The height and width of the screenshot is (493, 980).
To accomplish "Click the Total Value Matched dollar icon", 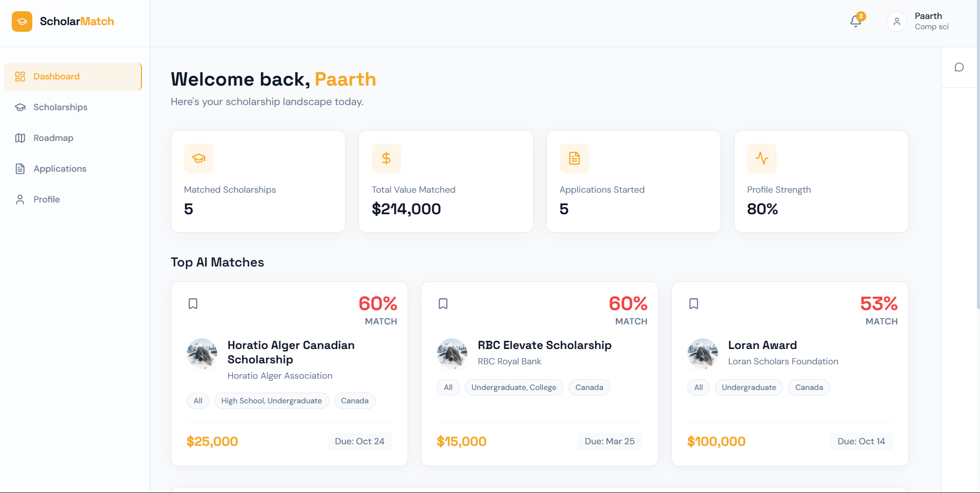I will click(386, 158).
